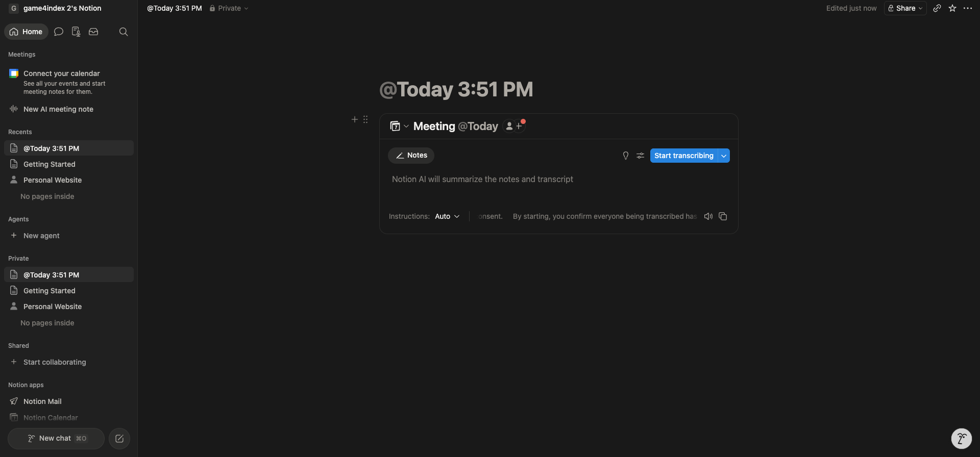
Task: Click the Notion apps section header
Action: click(26, 385)
